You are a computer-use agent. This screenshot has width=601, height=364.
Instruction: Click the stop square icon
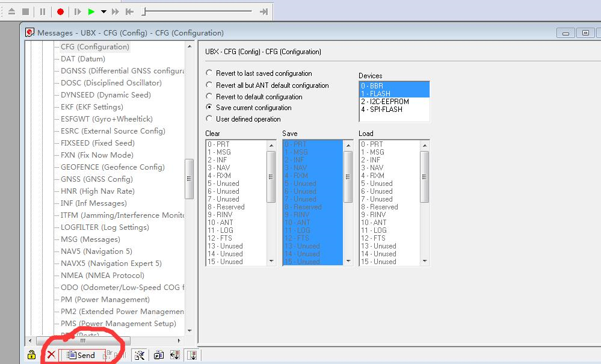point(25,11)
